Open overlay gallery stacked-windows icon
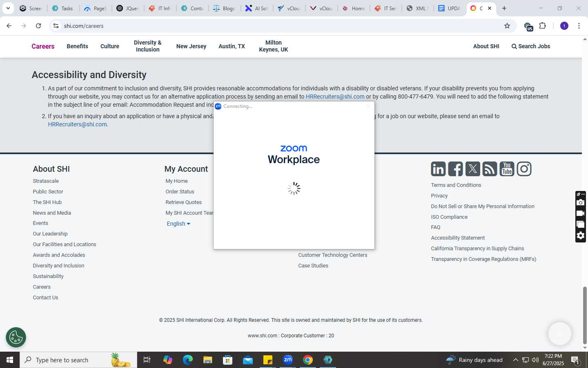Viewport: 588px width, 368px height. click(x=581, y=224)
